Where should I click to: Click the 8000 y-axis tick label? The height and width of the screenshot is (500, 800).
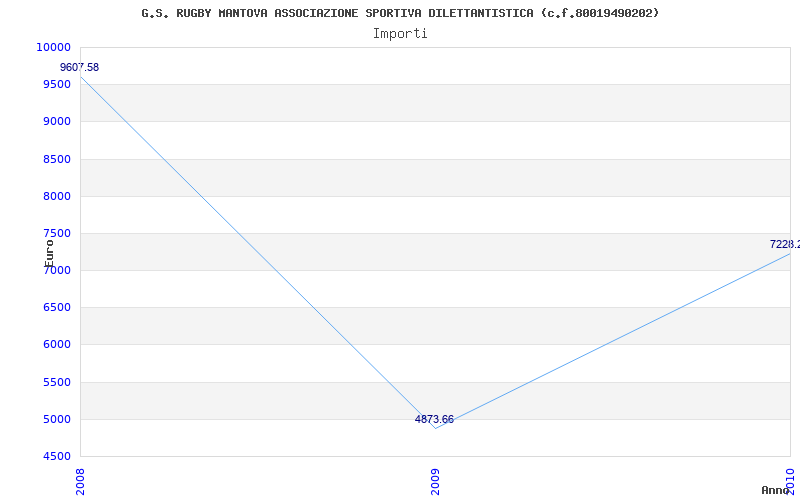pos(56,196)
